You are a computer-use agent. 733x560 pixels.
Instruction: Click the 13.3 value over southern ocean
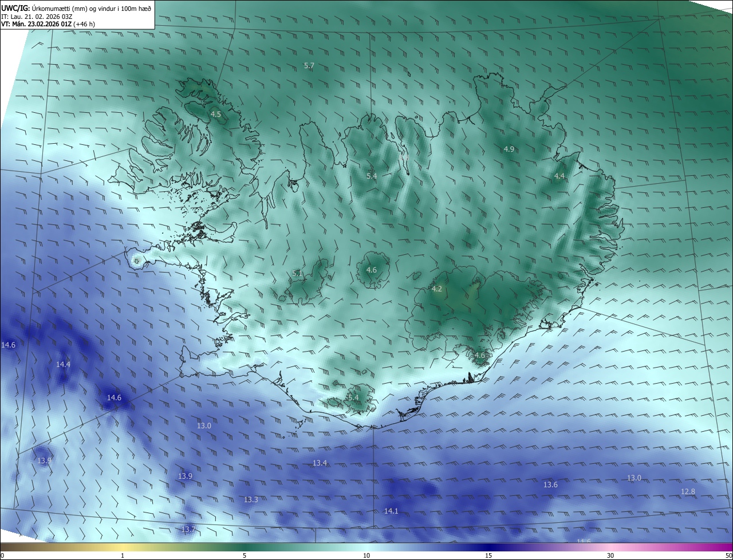[251, 500]
